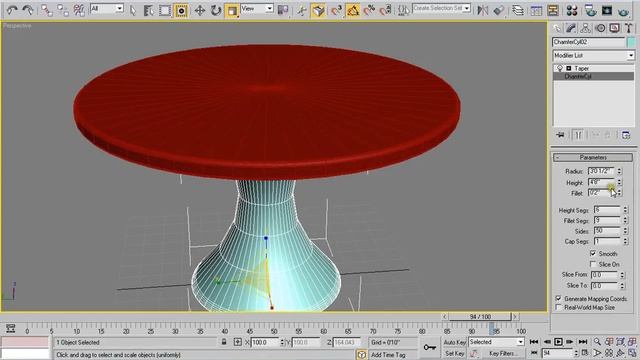The width and height of the screenshot is (640, 360).
Task: Enable the Slice On checkbox
Action: point(593,264)
